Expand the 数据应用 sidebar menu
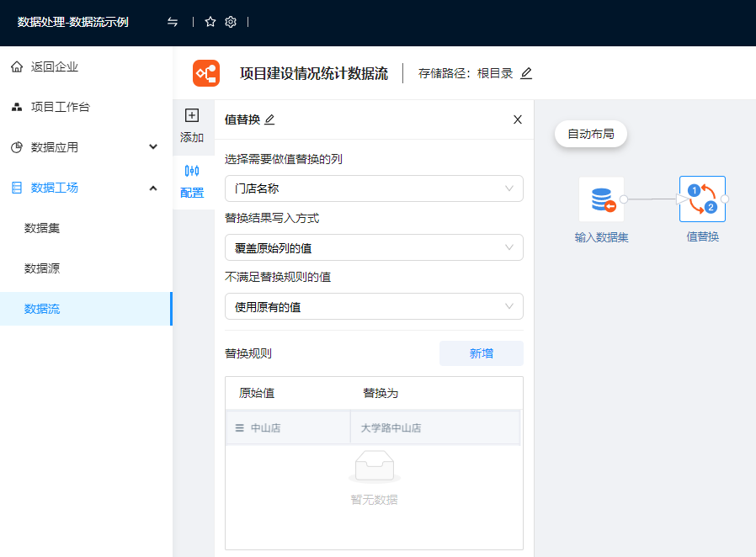This screenshot has height=557, width=756. coord(153,147)
